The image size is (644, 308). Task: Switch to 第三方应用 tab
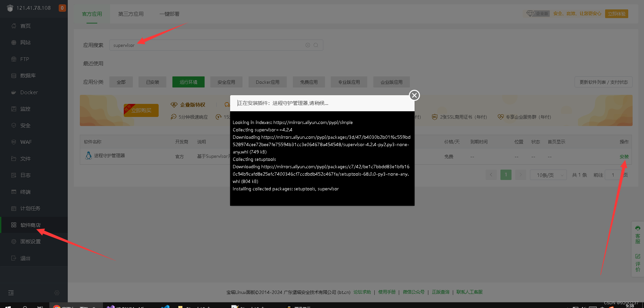[131, 14]
